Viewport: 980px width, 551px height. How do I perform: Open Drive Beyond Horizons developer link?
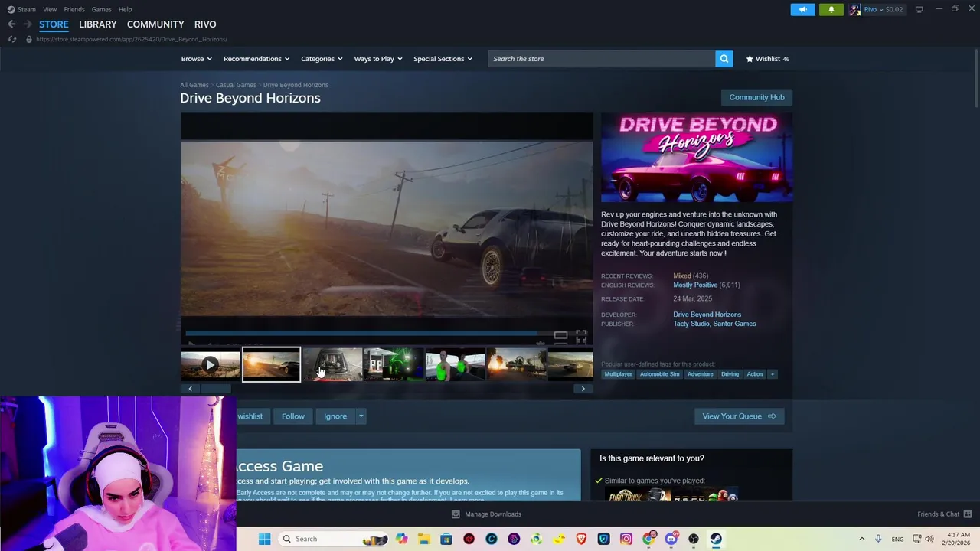(707, 315)
